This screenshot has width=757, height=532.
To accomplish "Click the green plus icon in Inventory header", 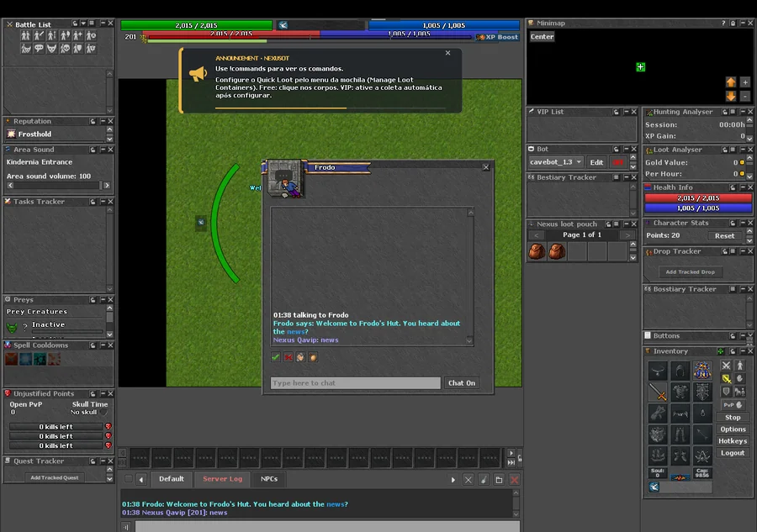I will [x=720, y=351].
